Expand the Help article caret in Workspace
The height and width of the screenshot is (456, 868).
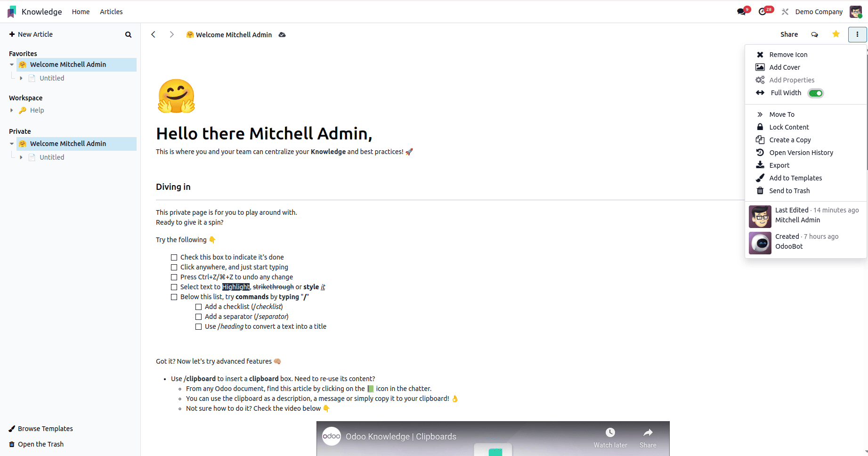coord(12,110)
